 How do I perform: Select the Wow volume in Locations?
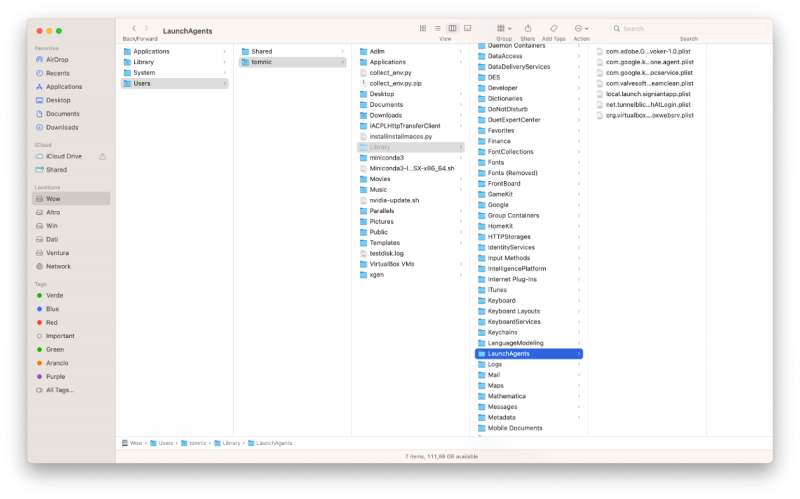pos(71,198)
